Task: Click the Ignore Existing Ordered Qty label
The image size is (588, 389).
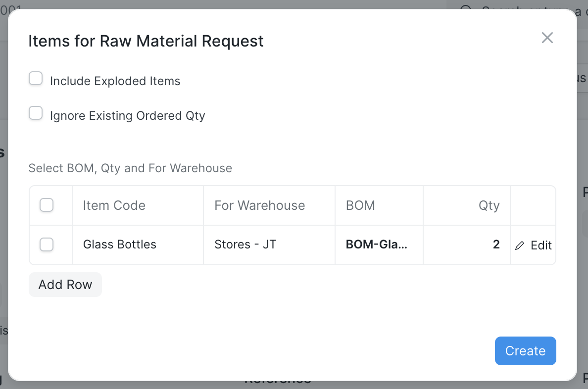Action: click(x=127, y=116)
